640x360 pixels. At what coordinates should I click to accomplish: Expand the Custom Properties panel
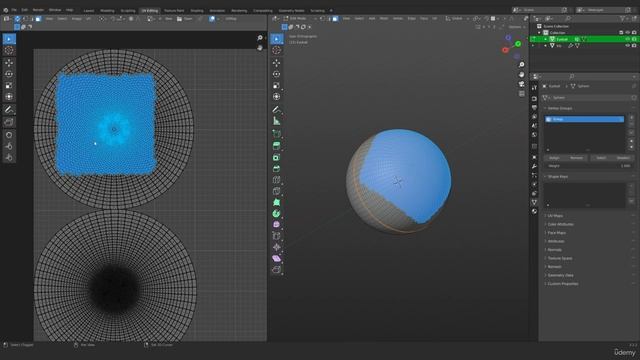coord(562,284)
